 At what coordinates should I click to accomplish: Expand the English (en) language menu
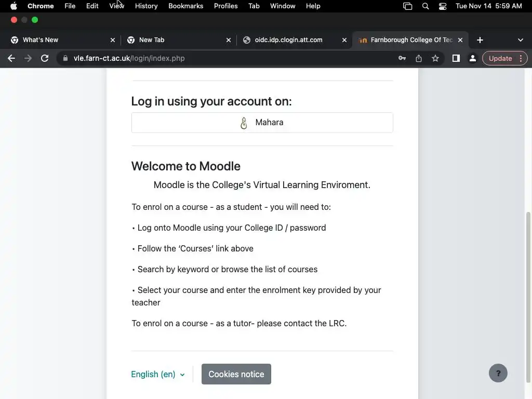158,374
